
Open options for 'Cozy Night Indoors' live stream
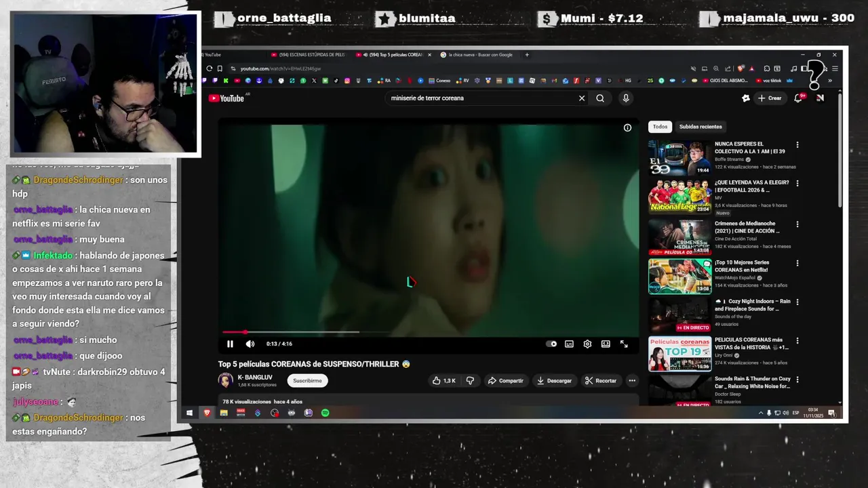tap(797, 302)
